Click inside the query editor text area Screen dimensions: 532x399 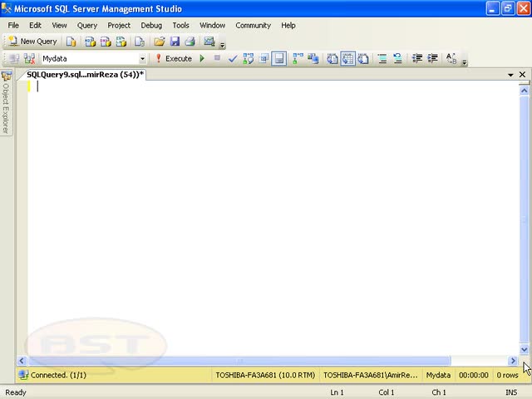tap(273, 217)
